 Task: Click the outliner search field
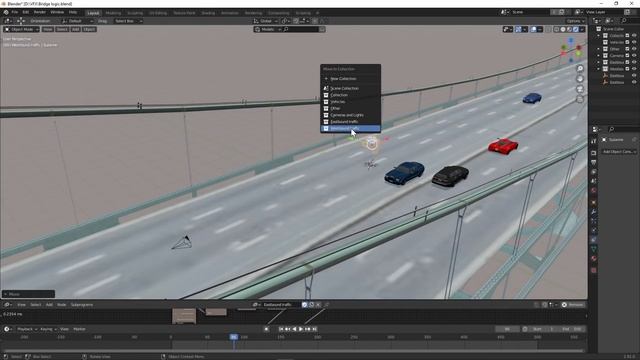[x=629, y=20]
